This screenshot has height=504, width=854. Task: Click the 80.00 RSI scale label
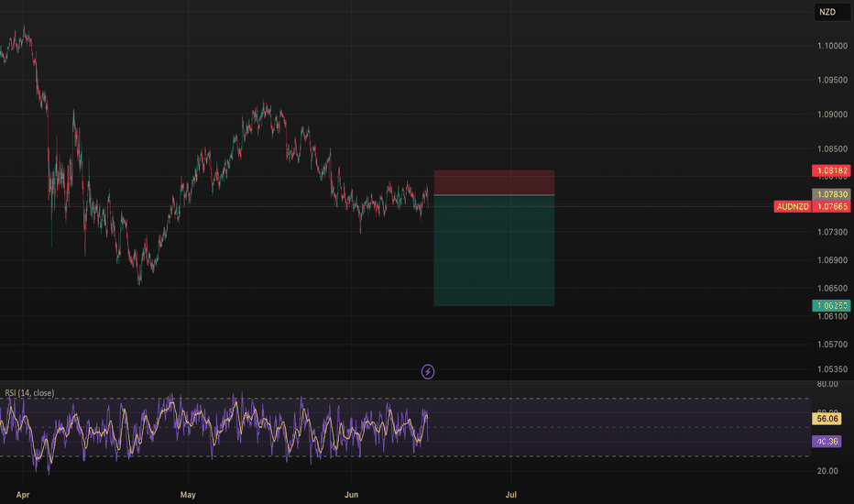(x=827, y=384)
